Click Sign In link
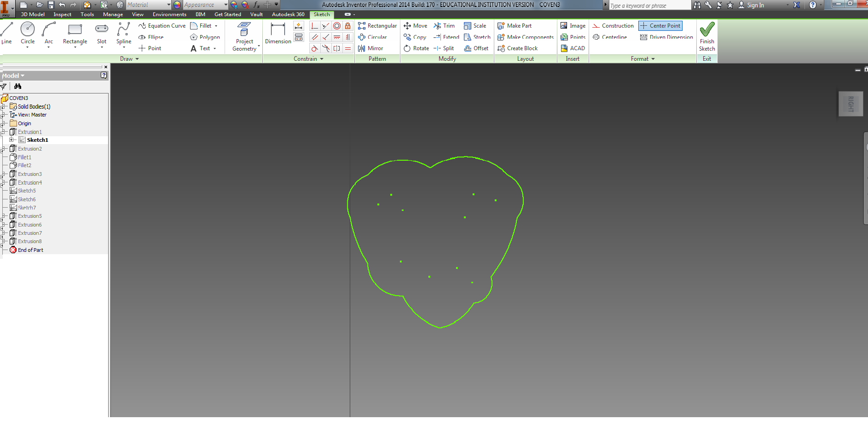868x425 pixels. click(x=751, y=5)
